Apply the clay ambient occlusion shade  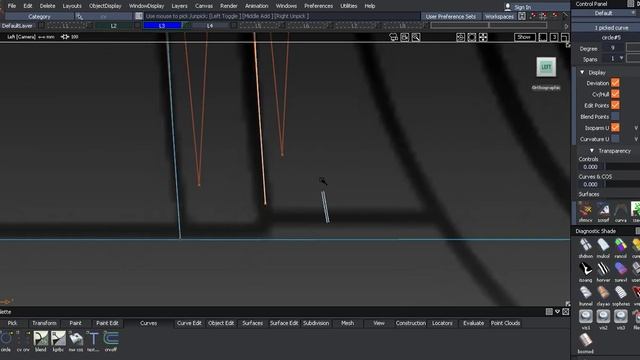tap(603, 293)
